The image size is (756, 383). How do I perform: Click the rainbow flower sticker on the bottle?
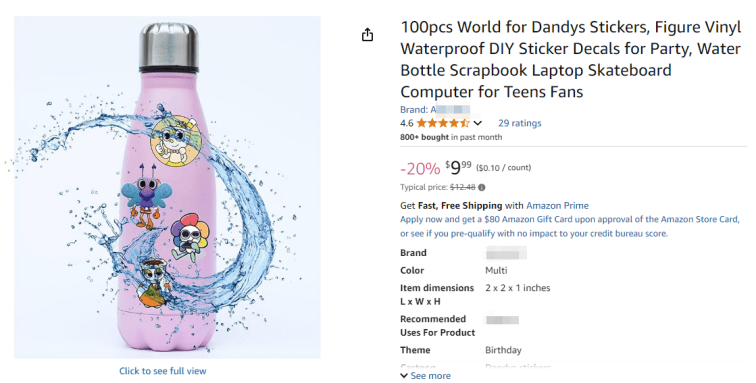191,238
